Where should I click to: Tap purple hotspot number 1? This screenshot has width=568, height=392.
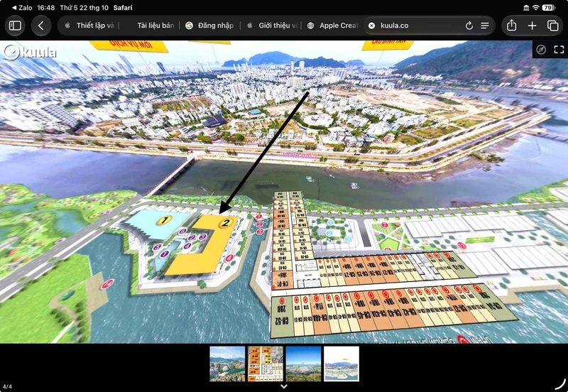coord(164,254)
